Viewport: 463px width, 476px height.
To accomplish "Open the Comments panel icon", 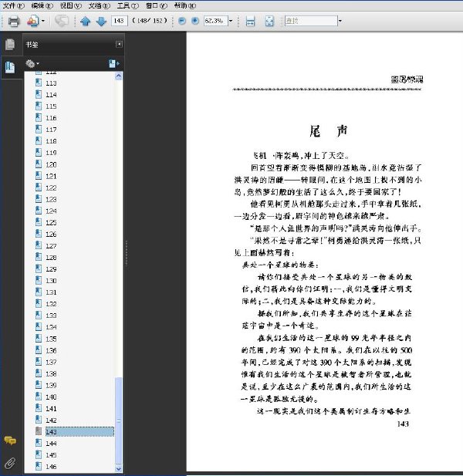I will pos(10,441).
